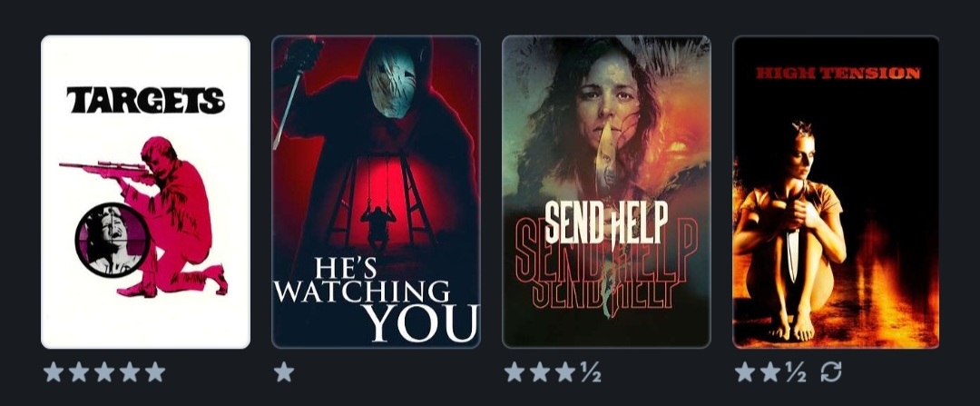Click the third full star under Send Help

[x=565, y=371]
